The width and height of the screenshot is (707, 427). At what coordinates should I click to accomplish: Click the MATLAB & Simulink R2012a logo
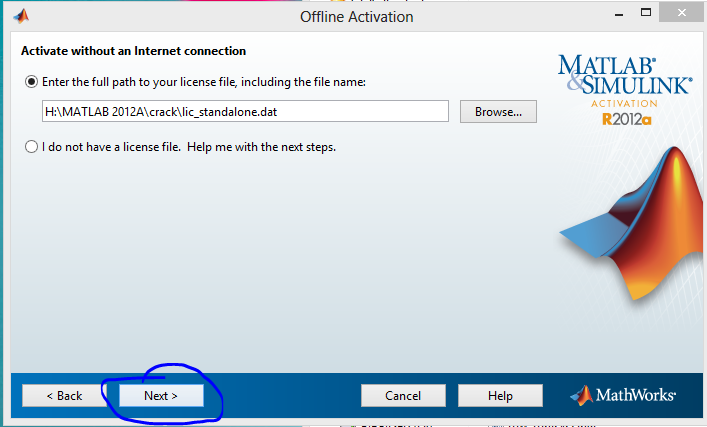pos(625,90)
